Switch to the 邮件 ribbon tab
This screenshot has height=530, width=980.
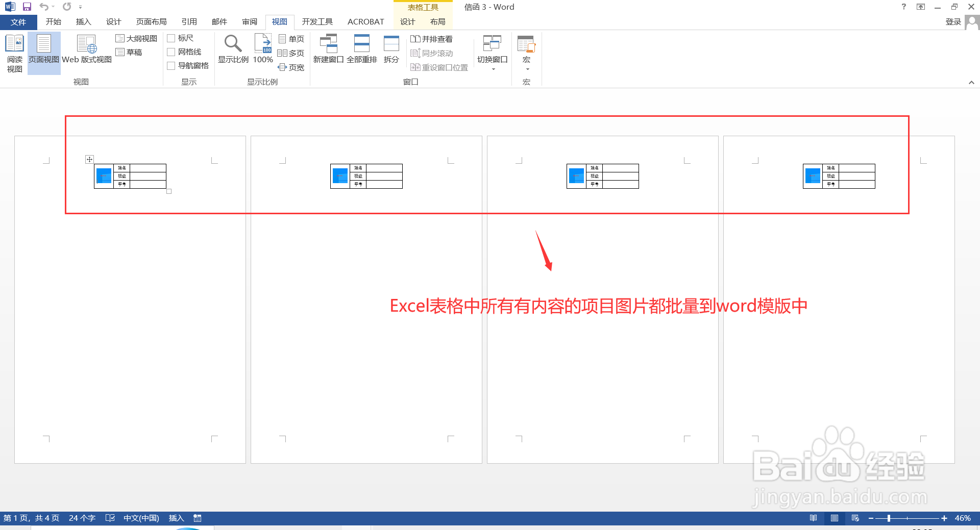pos(219,21)
